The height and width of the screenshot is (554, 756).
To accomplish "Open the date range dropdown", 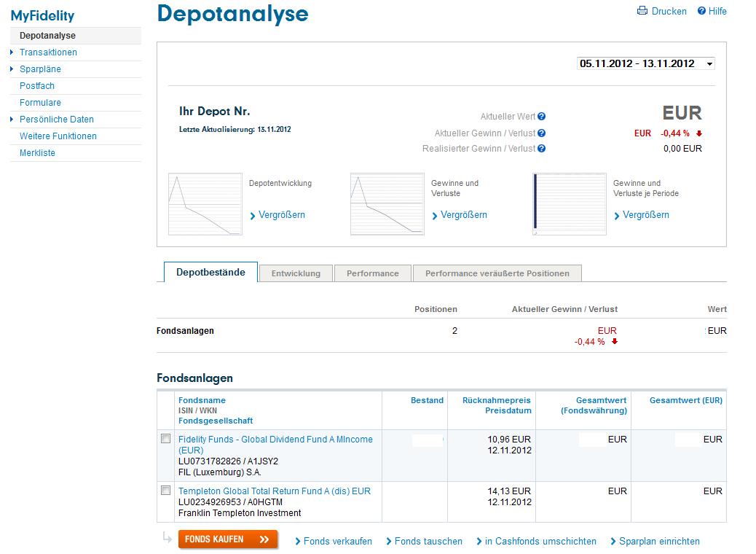I will [709, 64].
